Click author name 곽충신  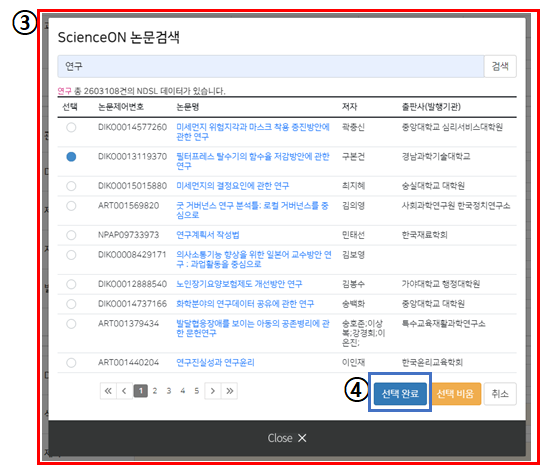tap(353, 127)
